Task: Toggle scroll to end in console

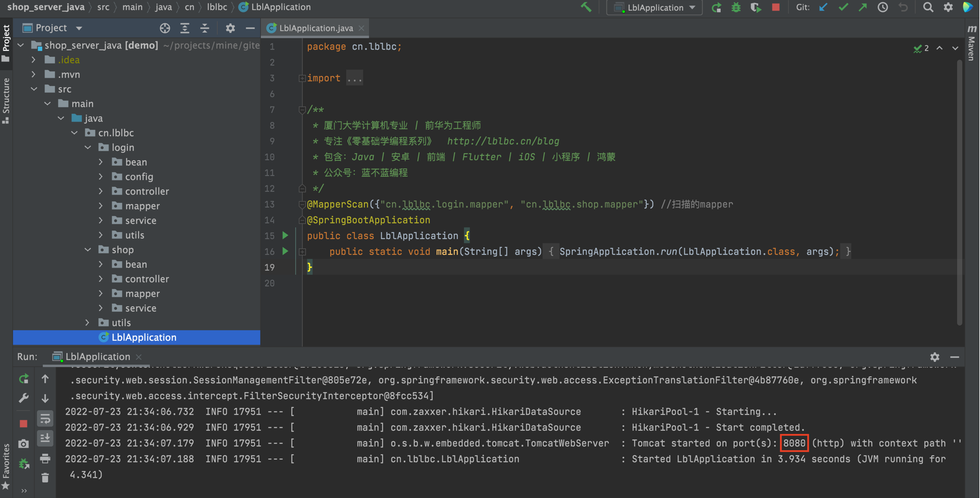Action: tap(45, 438)
